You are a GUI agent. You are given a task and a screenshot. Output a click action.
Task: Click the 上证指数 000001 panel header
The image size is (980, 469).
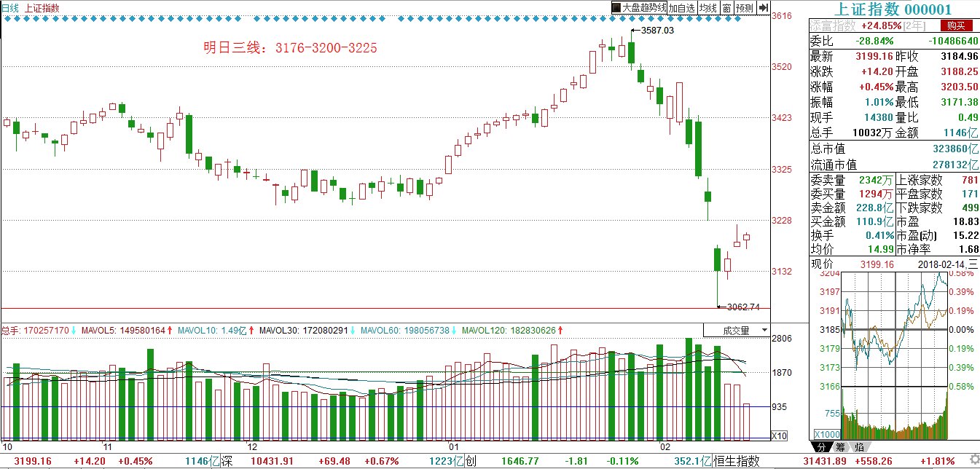click(893, 9)
